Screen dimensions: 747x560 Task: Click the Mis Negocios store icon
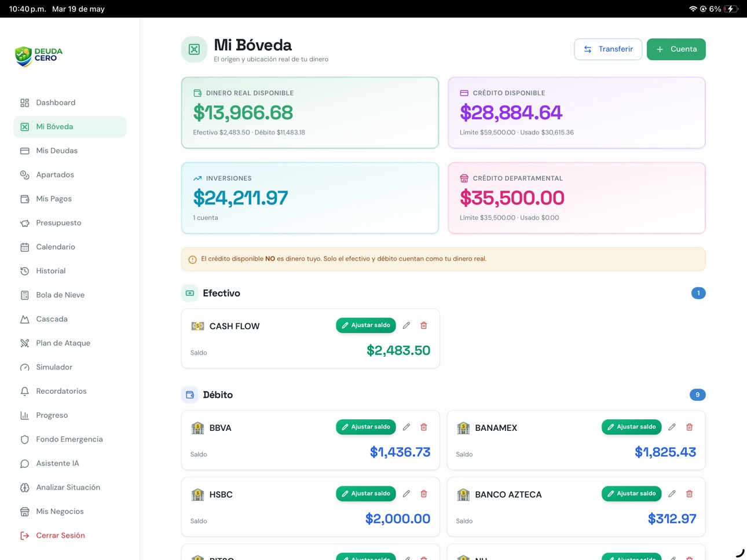point(24,511)
